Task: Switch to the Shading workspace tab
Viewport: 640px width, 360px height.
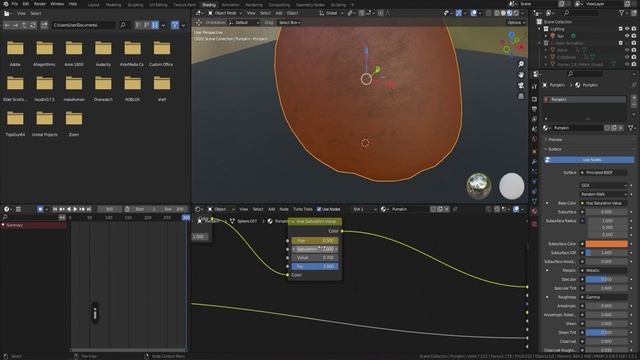Action: (x=209, y=5)
